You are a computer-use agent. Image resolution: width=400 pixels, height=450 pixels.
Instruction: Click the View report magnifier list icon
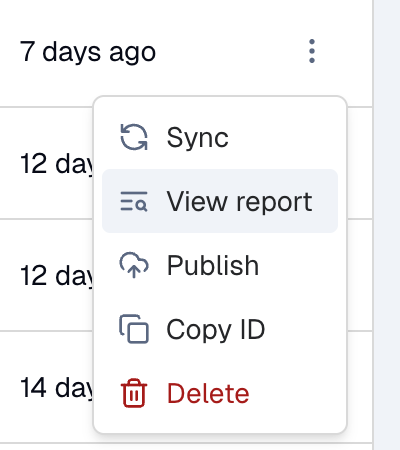click(x=134, y=201)
